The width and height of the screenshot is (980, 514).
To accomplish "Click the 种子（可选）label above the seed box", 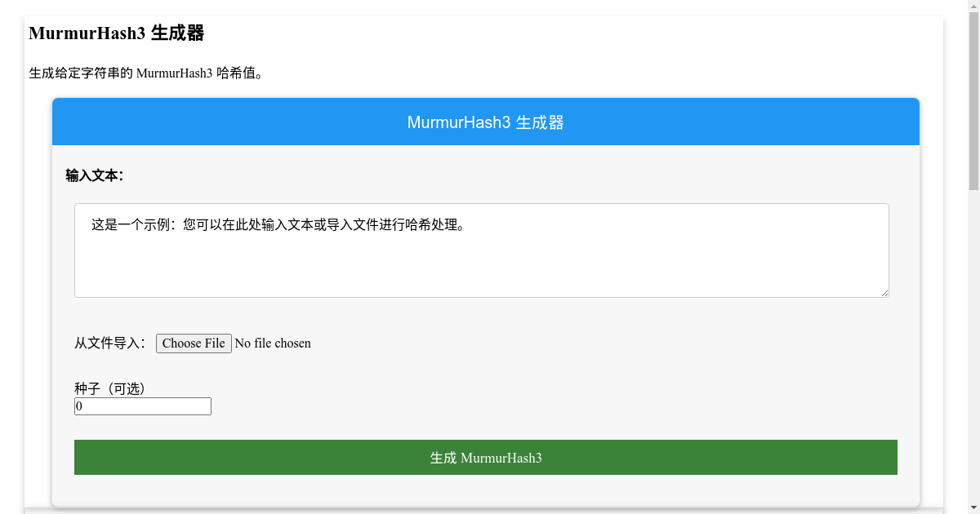I will [109, 388].
